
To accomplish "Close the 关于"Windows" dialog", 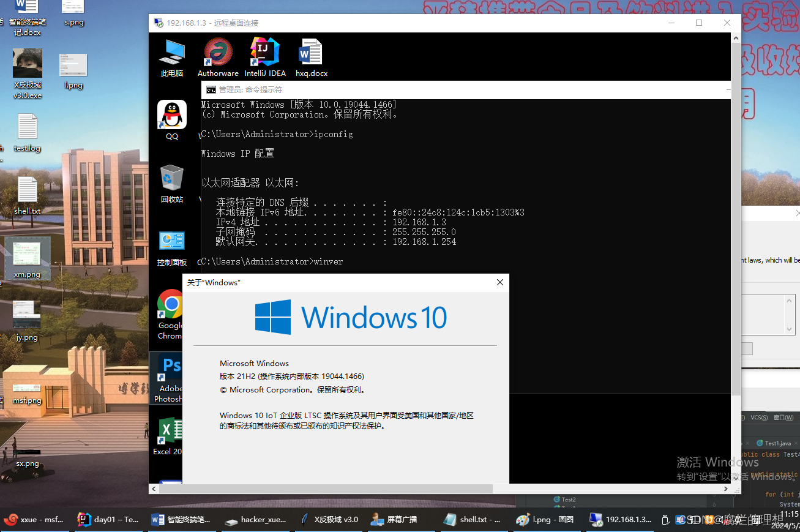I will pos(500,282).
